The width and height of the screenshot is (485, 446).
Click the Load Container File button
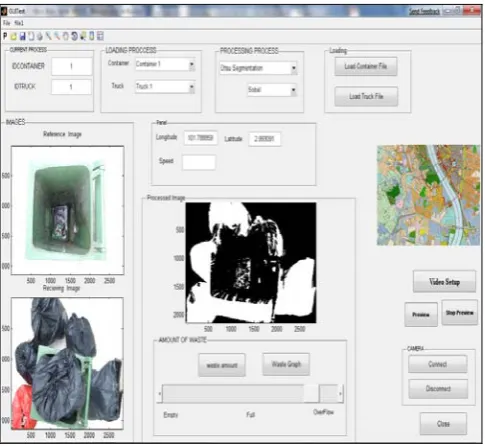(x=366, y=67)
